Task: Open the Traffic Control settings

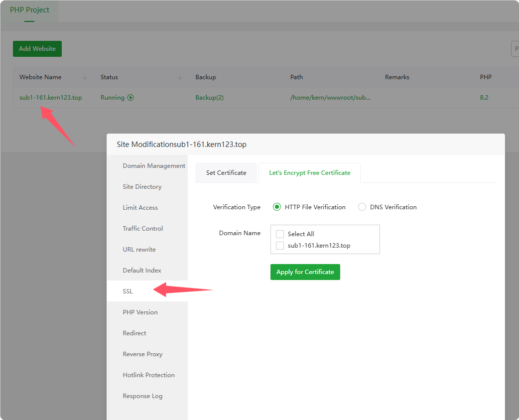Action: pyautogui.click(x=143, y=229)
